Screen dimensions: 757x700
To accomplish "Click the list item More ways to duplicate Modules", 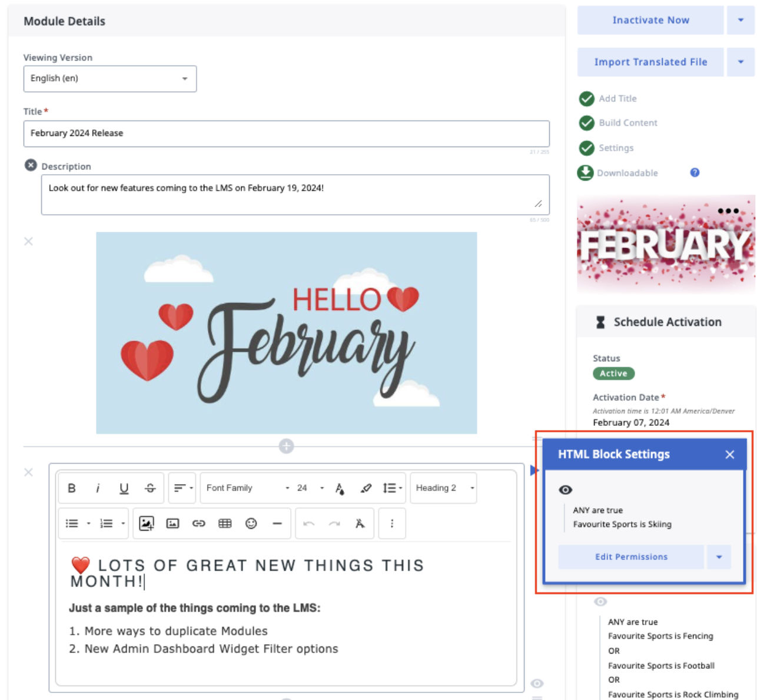I will pos(176,631).
